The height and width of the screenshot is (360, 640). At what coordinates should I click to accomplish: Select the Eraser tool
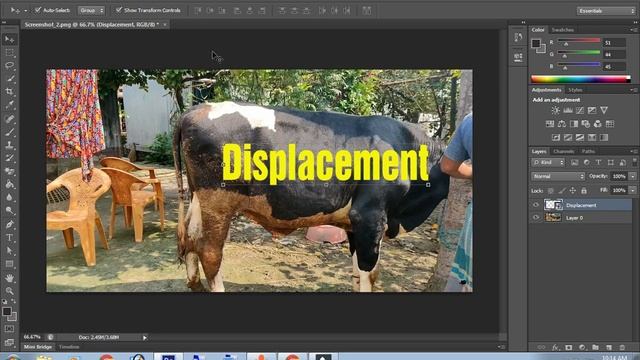coord(9,171)
